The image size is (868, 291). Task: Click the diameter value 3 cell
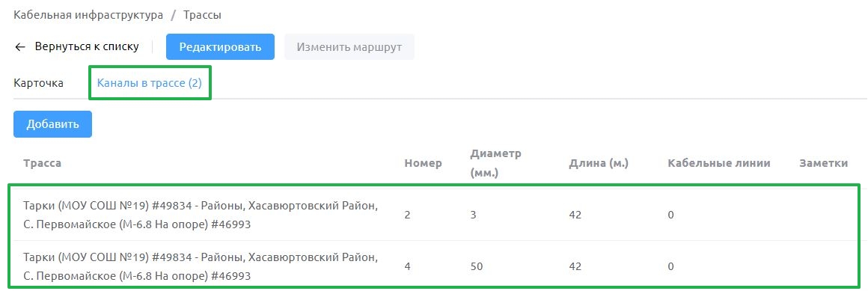[x=474, y=215]
